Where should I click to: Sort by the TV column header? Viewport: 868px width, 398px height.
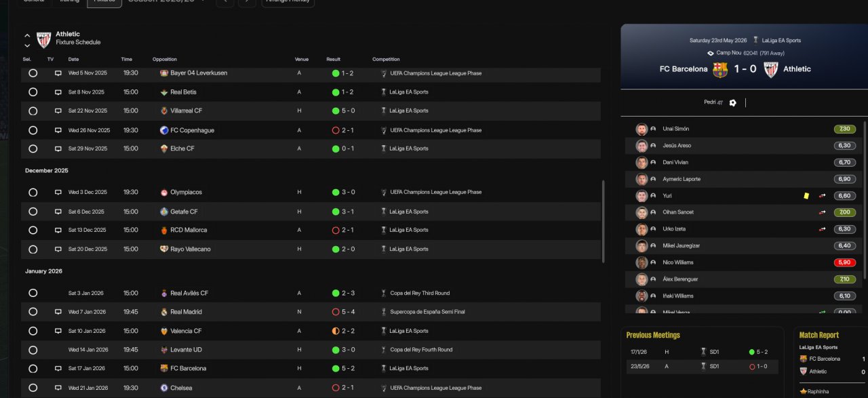pyautogui.click(x=50, y=59)
